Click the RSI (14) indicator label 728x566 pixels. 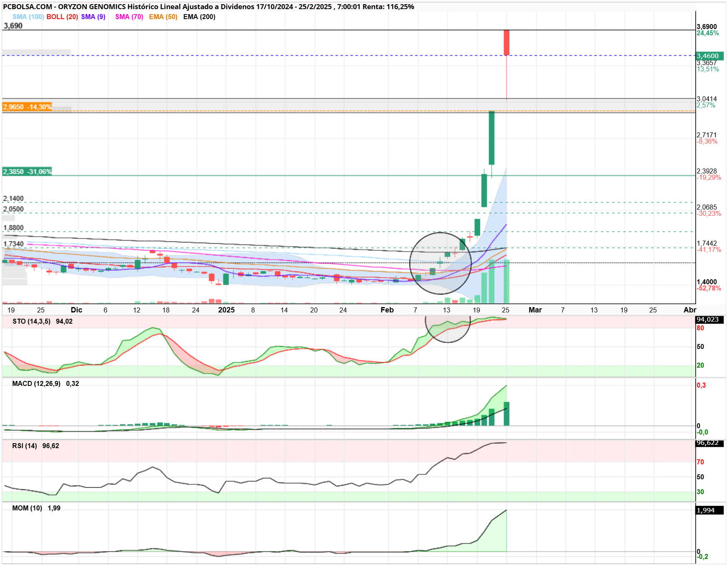tap(24, 446)
